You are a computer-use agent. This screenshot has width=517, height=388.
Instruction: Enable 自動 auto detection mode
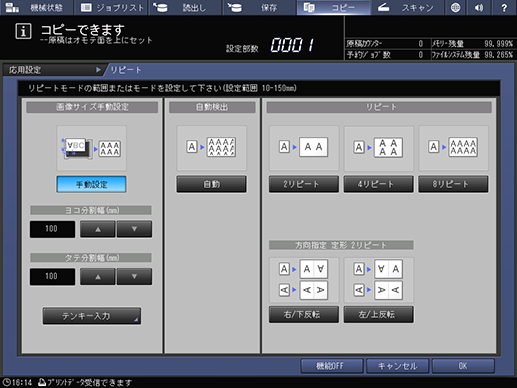pyautogui.click(x=212, y=184)
